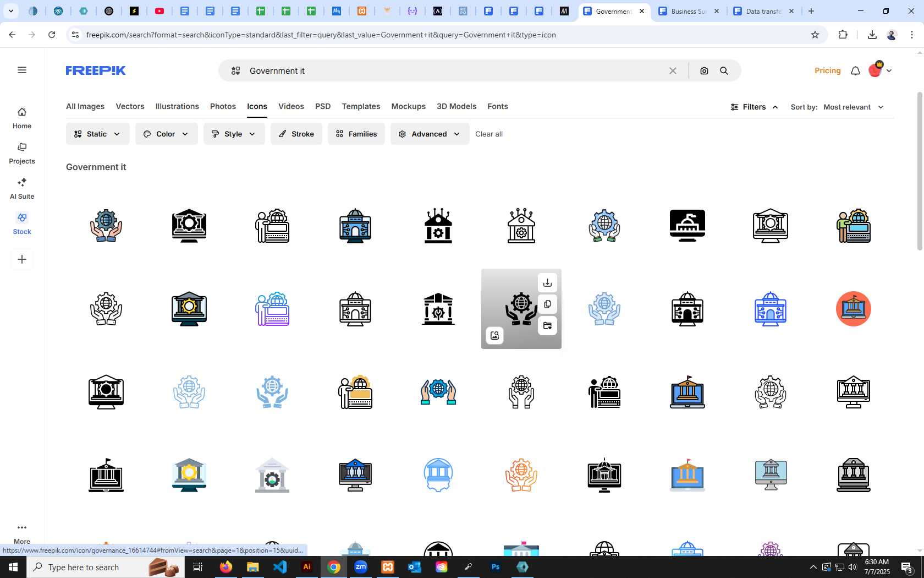Switch to Fonts tab

pyautogui.click(x=498, y=106)
